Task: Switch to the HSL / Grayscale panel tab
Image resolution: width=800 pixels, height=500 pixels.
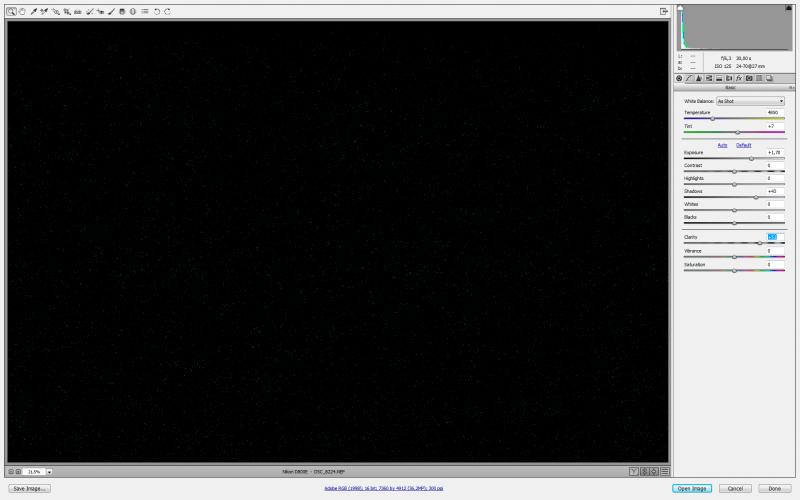Action: click(709, 78)
